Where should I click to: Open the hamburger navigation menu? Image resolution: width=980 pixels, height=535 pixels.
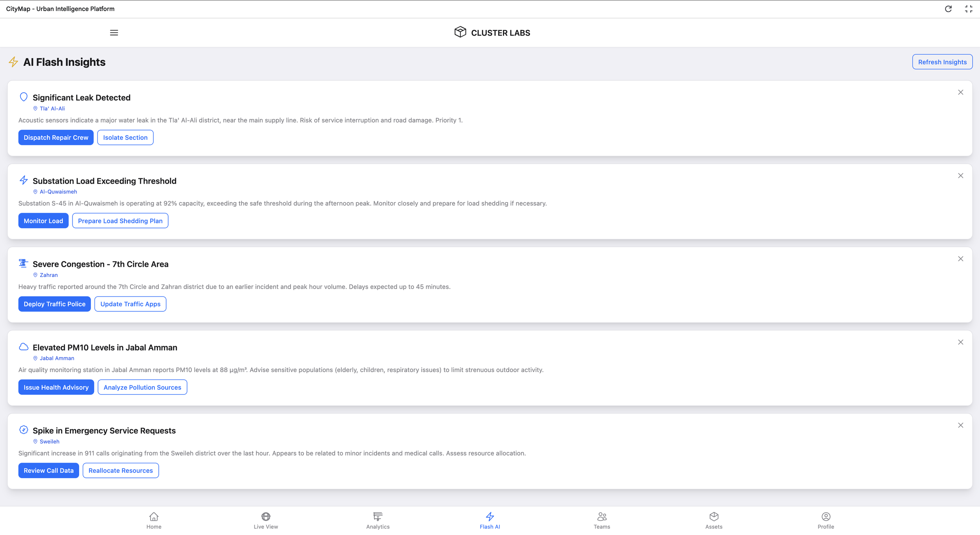tap(114, 33)
